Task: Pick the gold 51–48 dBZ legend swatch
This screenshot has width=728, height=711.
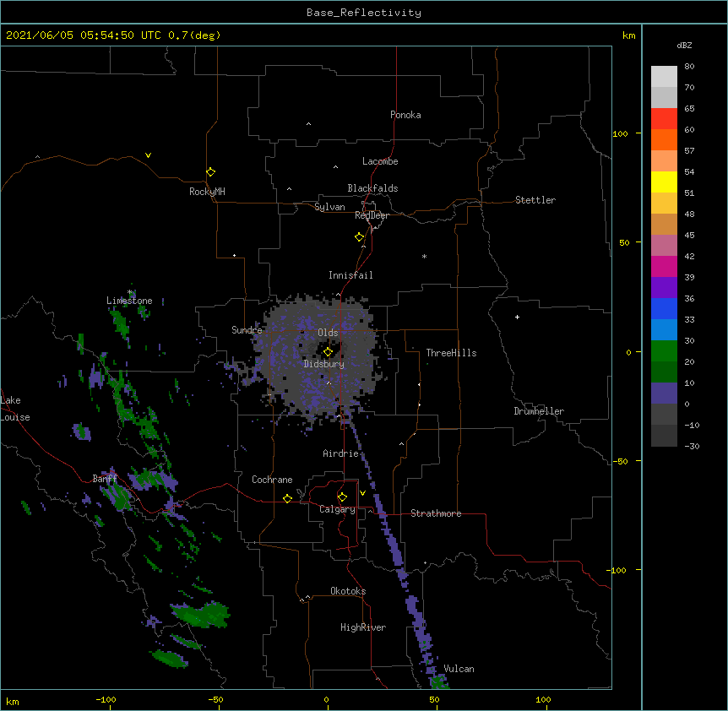Action: click(664, 204)
